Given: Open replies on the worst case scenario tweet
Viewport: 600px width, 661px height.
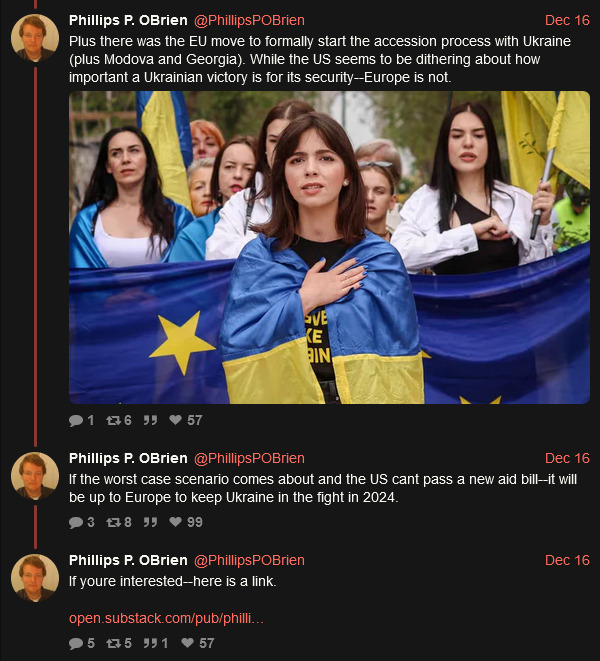Looking at the screenshot, I should tap(76, 522).
